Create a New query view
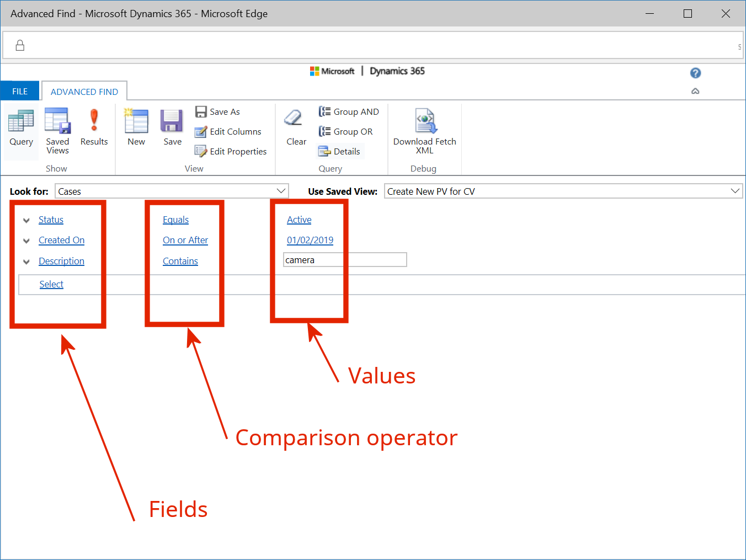The height and width of the screenshot is (560, 746). click(136, 127)
